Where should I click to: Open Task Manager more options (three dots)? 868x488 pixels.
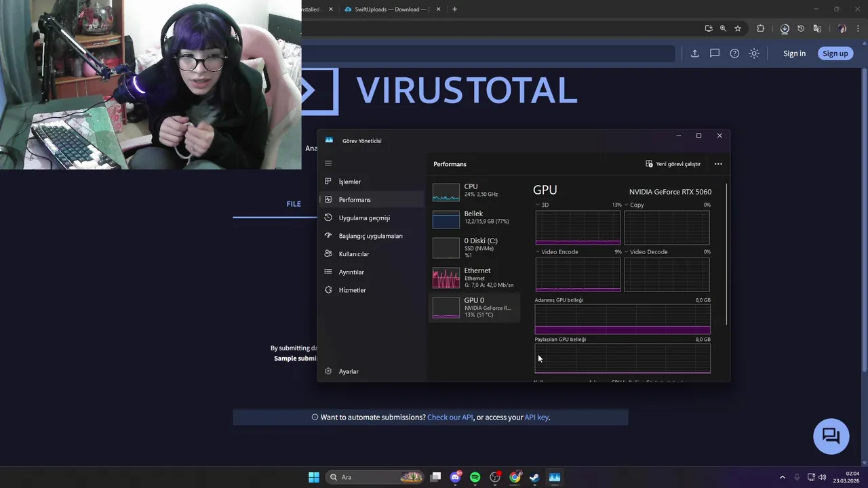718,164
